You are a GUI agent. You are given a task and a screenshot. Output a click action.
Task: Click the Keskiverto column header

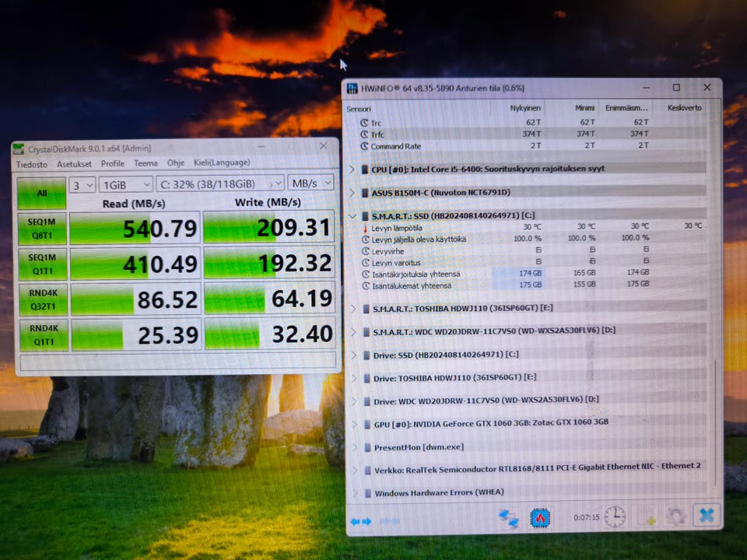(684, 108)
